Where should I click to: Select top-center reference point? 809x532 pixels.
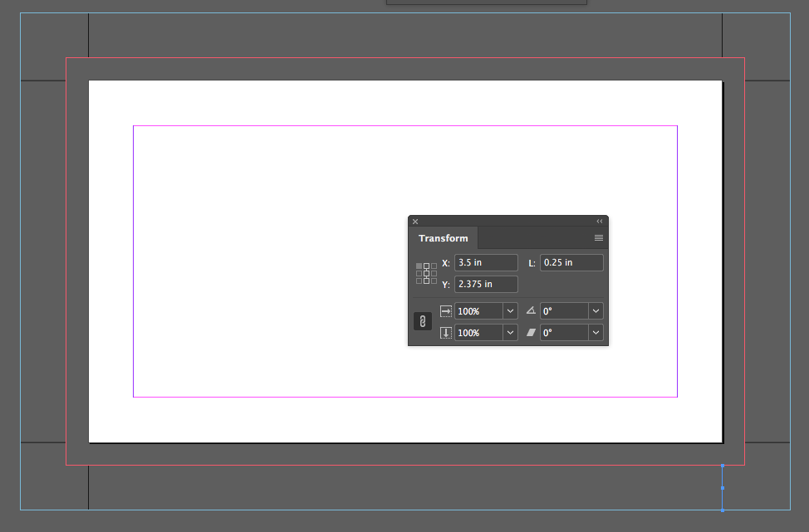click(426, 266)
